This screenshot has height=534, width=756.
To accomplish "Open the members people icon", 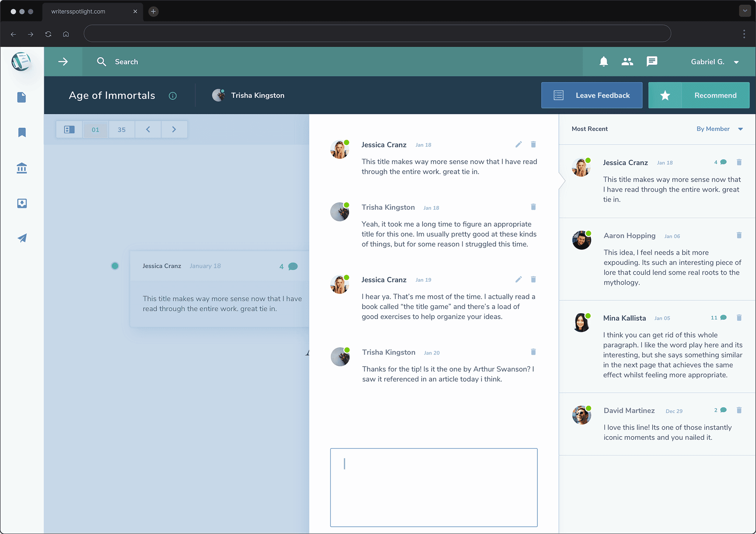I will click(627, 62).
